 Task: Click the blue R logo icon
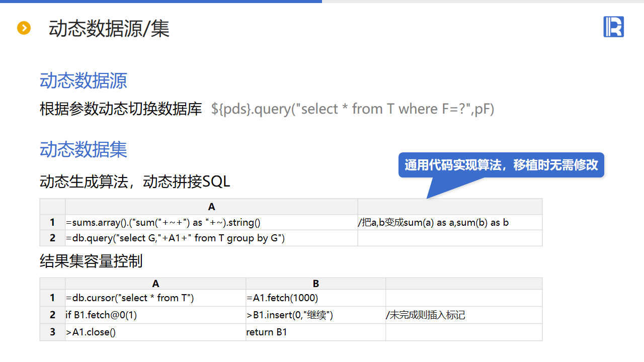(613, 27)
